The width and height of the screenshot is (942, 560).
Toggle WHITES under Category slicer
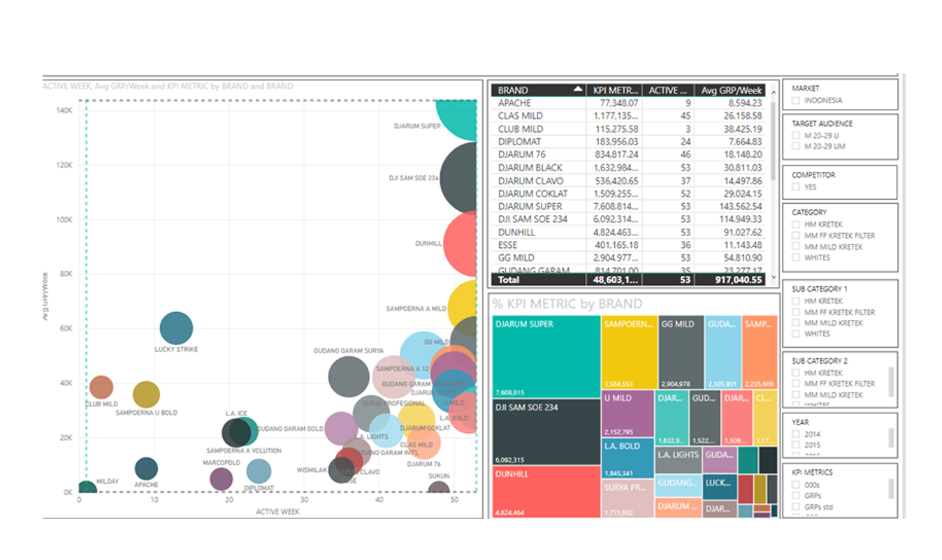click(796, 258)
